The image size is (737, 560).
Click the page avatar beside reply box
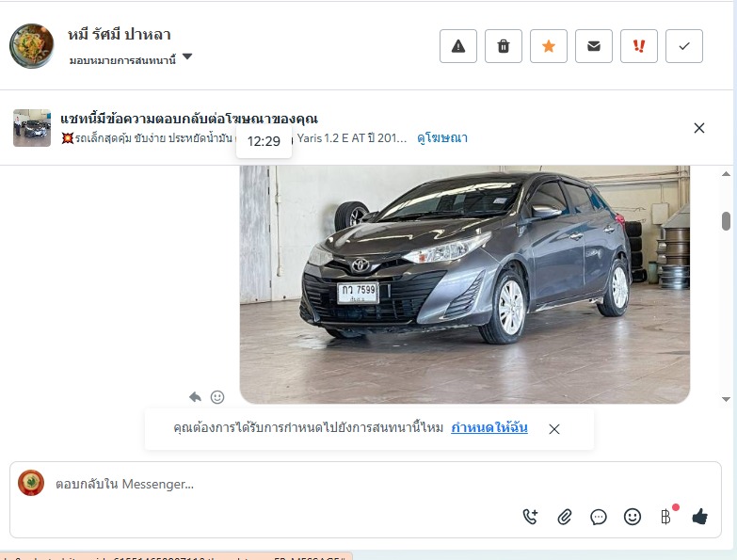[x=31, y=483]
